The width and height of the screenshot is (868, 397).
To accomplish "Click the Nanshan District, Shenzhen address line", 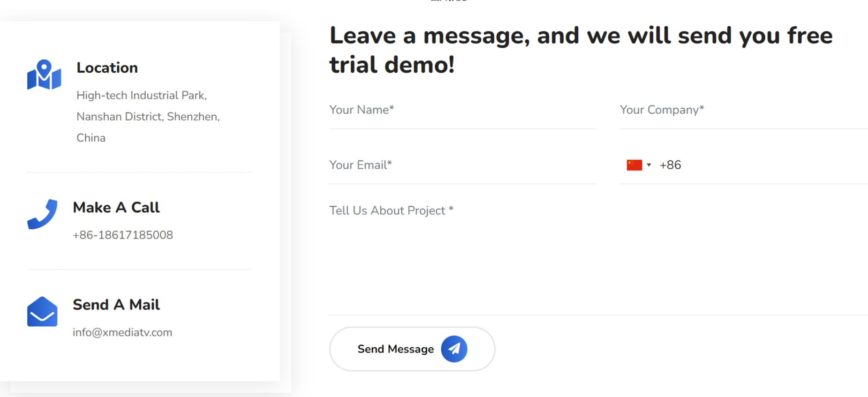I will click(148, 117).
